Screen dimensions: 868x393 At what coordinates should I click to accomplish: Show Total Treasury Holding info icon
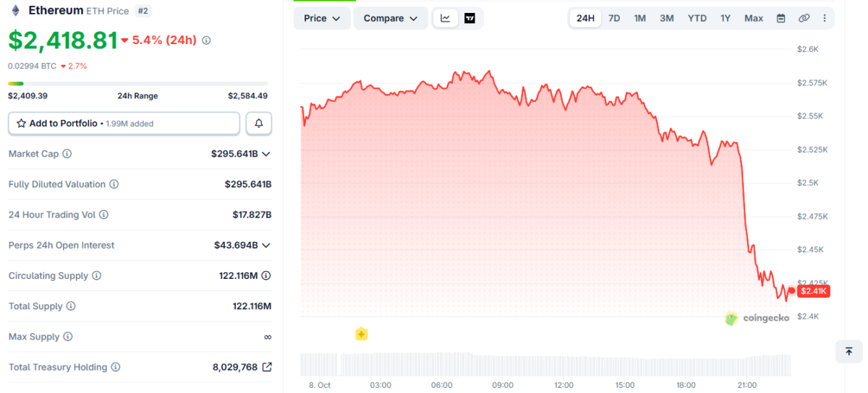[x=116, y=367]
